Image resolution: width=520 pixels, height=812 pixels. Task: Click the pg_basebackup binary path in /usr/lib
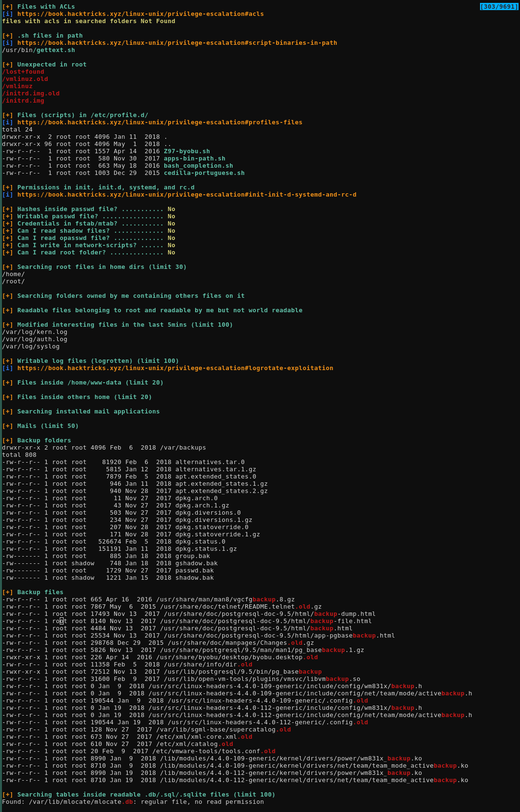coord(237,672)
